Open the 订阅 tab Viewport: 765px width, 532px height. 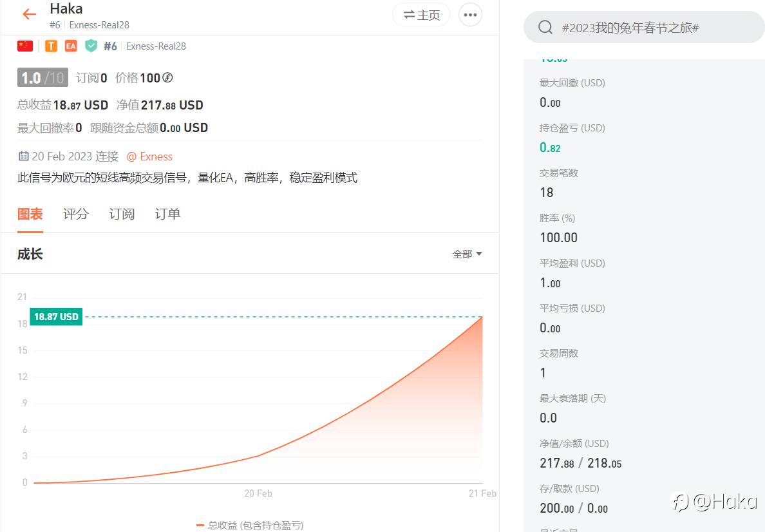(122, 214)
